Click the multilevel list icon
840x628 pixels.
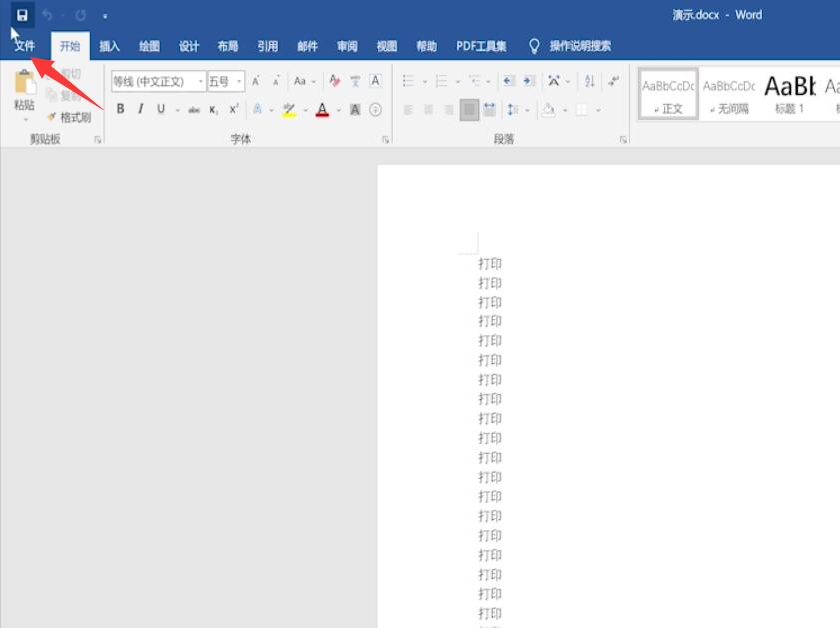point(475,81)
